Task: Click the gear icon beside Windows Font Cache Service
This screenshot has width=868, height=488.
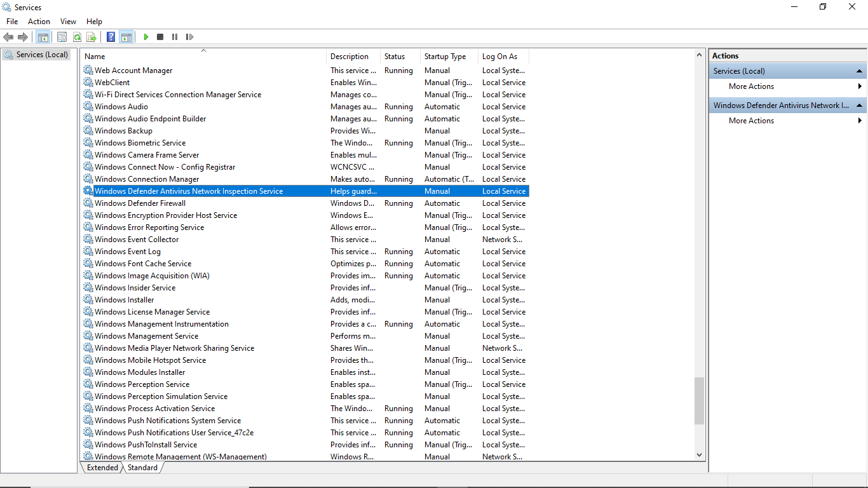Action: coord(88,264)
